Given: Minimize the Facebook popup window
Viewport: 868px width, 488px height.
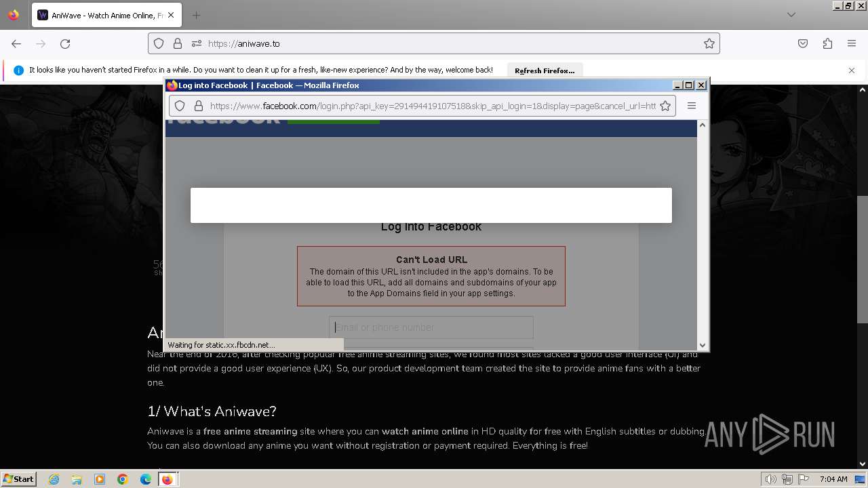Looking at the screenshot, I should (x=677, y=85).
